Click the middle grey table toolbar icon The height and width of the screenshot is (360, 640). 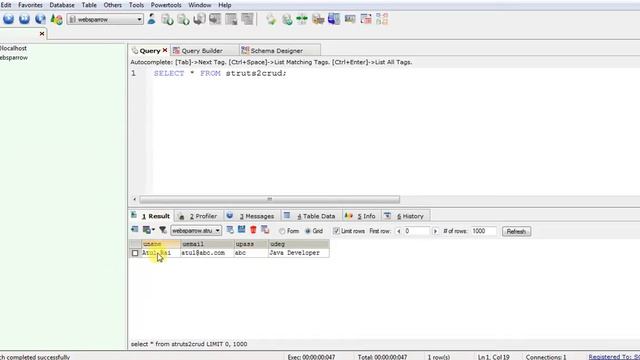pyautogui.click(x=231, y=19)
